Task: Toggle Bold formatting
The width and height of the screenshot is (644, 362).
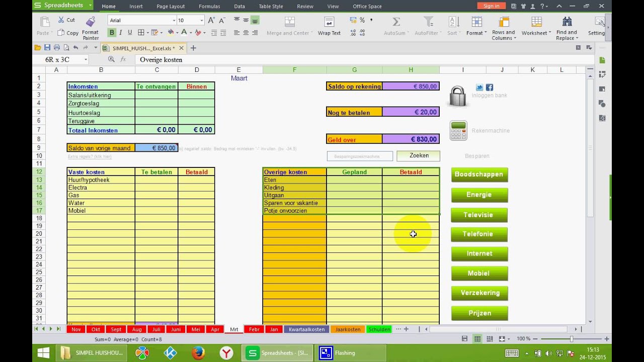Action: point(112,33)
